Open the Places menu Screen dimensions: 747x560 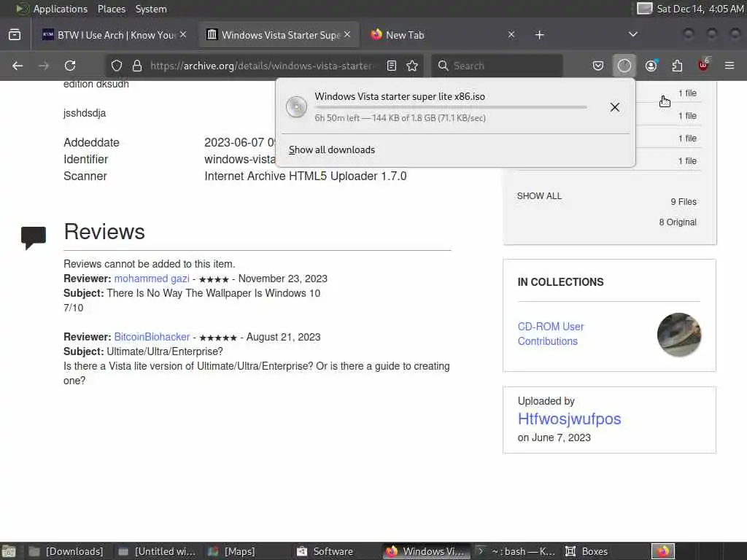pyautogui.click(x=112, y=9)
